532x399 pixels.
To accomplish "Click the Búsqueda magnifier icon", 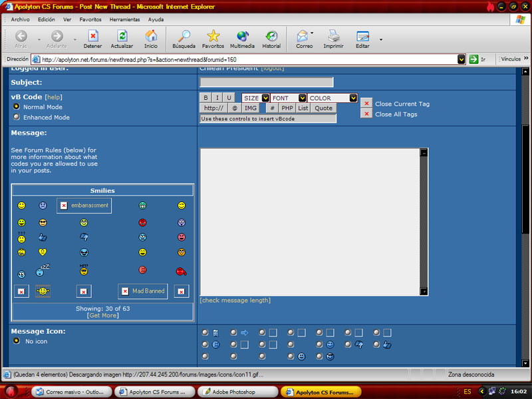I will click(184, 36).
